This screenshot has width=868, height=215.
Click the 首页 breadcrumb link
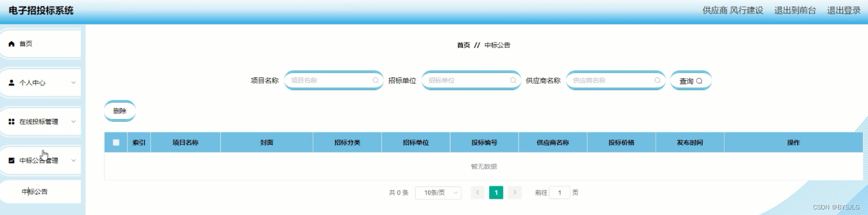click(x=463, y=45)
